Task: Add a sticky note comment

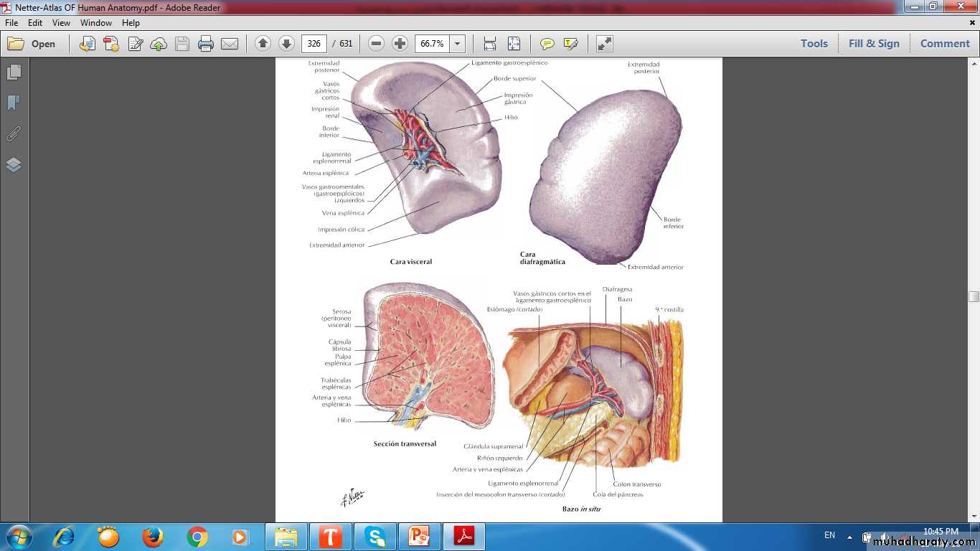Action: [x=547, y=44]
